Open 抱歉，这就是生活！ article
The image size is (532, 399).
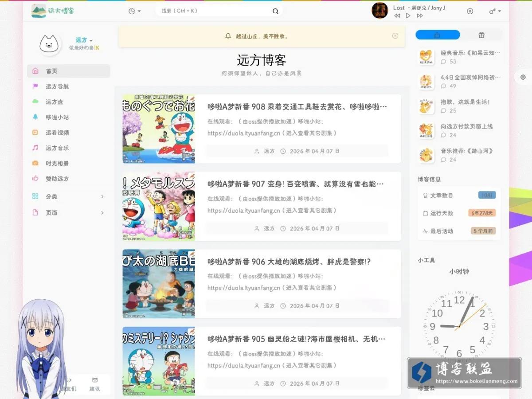pyautogui.click(x=465, y=102)
